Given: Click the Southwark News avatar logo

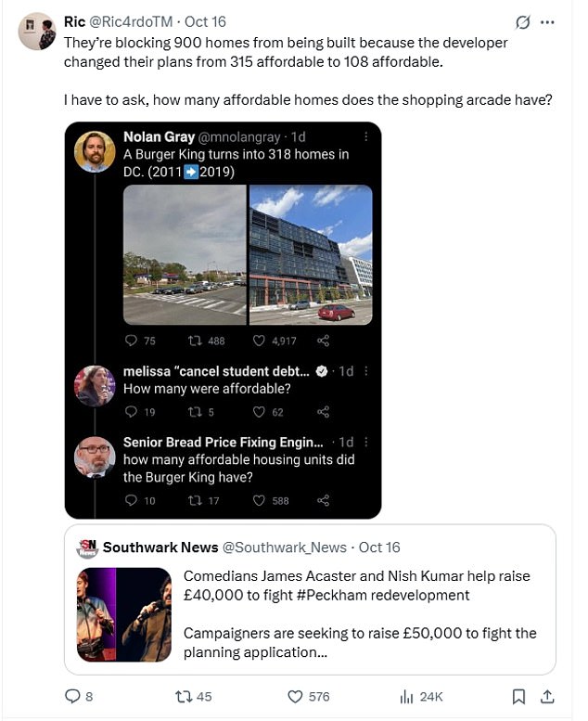Looking at the screenshot, I should coord(87,548).
